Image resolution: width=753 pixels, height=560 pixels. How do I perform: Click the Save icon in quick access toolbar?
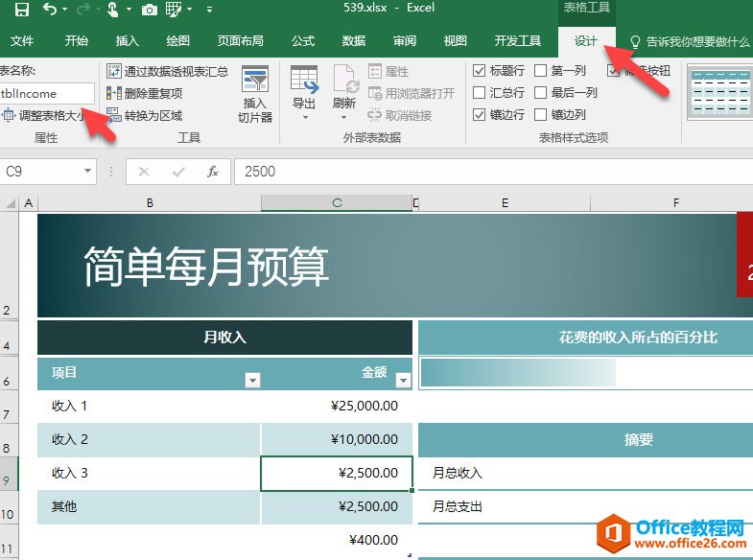(21, 10)
